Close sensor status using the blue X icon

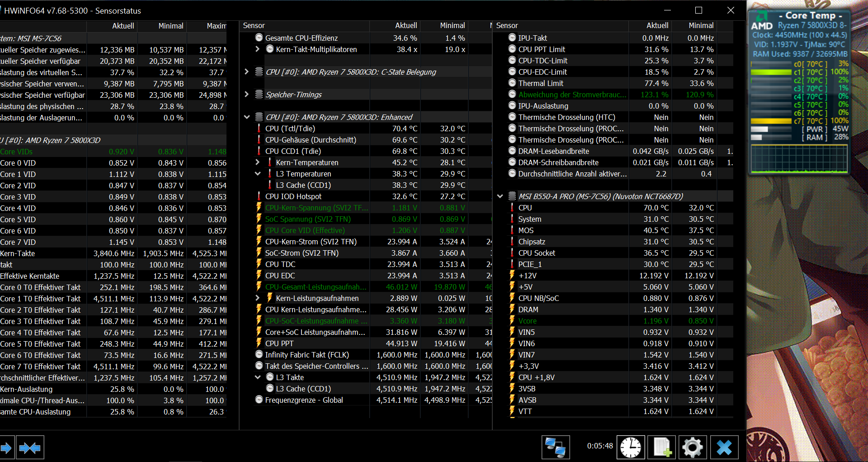point(724,448)
